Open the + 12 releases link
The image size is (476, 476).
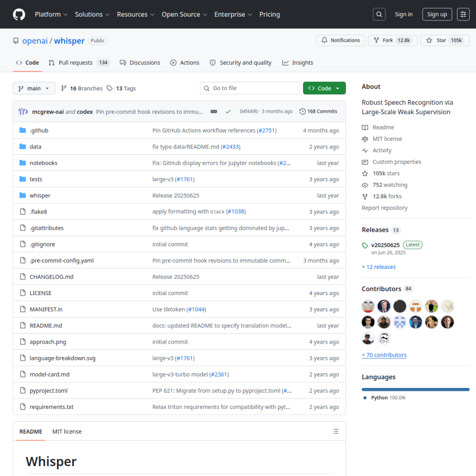378,267
